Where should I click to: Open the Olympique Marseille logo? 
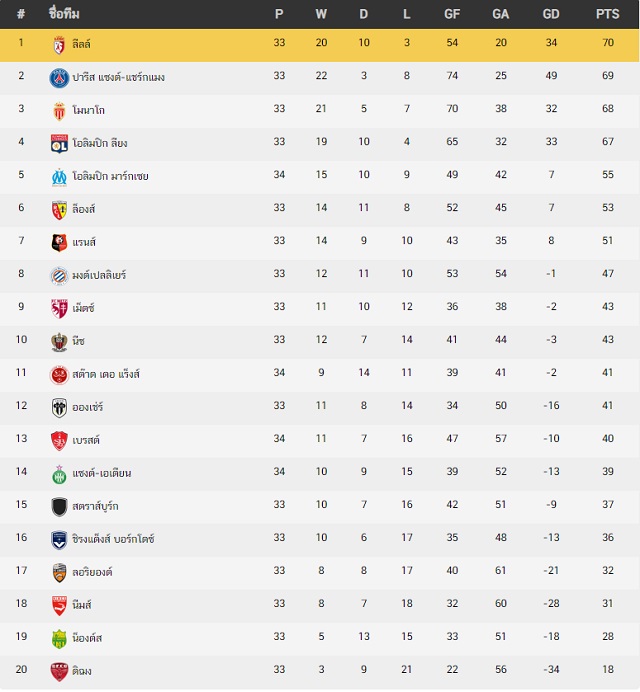[x=59, y=177]
